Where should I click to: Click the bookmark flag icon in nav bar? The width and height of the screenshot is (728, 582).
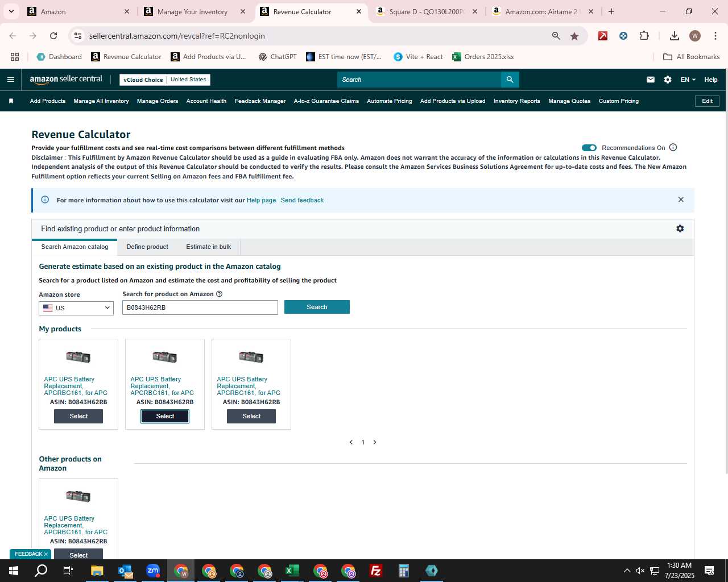point(11,101)
